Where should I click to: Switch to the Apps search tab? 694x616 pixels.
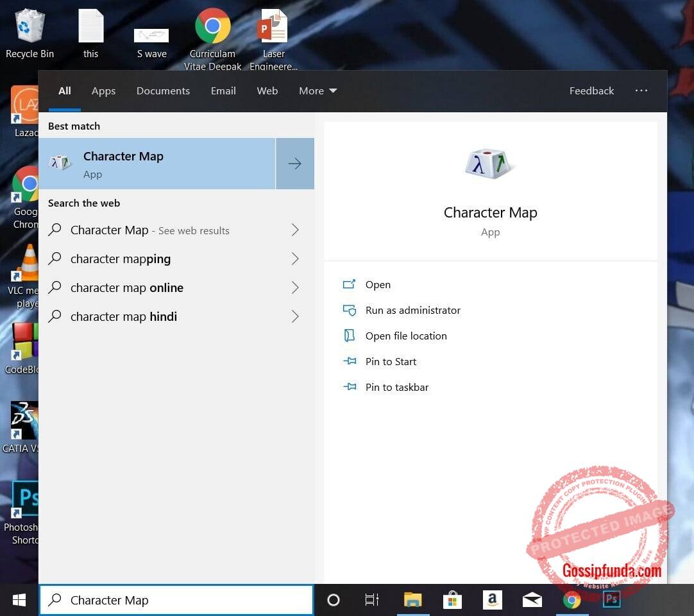(103, 91)
